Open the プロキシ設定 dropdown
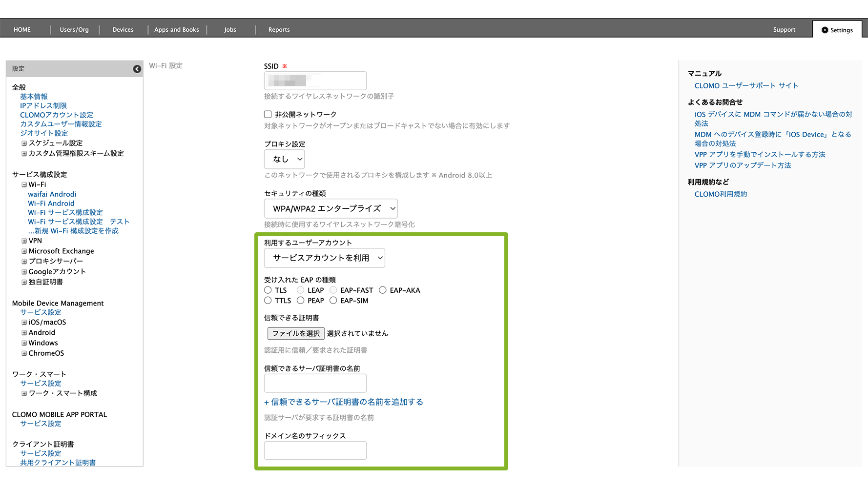The width and height of the screenshot is (868, 488). click(x=285, y=160)
